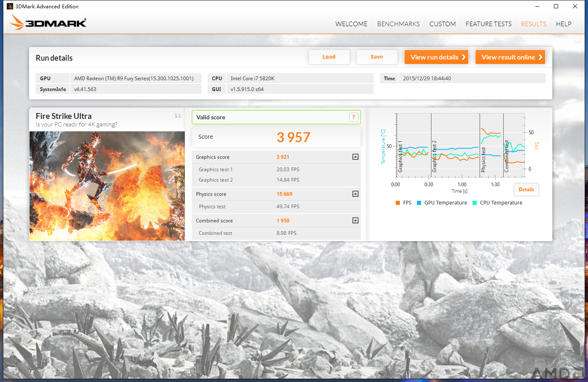Go to the CUSTOM tab
This screenshot has width=588, height=382.
(x=443, y=24)
